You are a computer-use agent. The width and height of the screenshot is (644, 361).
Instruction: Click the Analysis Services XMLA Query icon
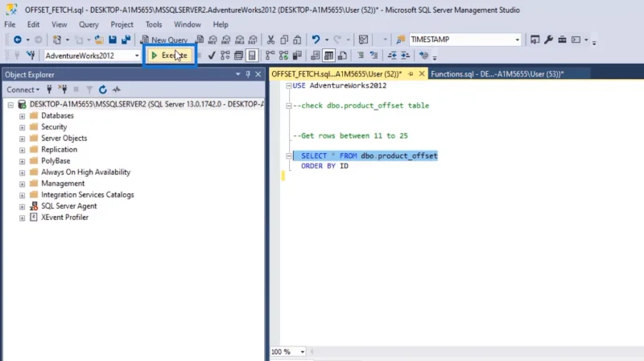coord(240,39)
